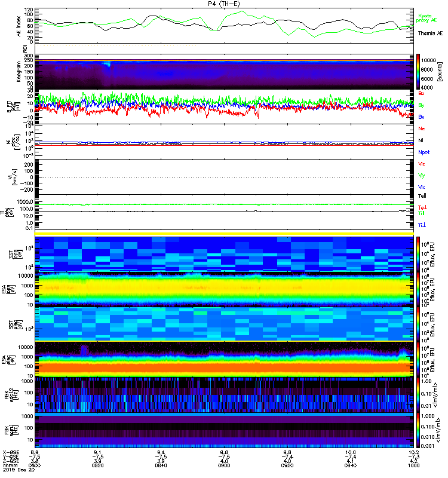The image size is (448, 478).
Task: Click the B FIT magnetic field panel
Action: click(x=224, y=107)
